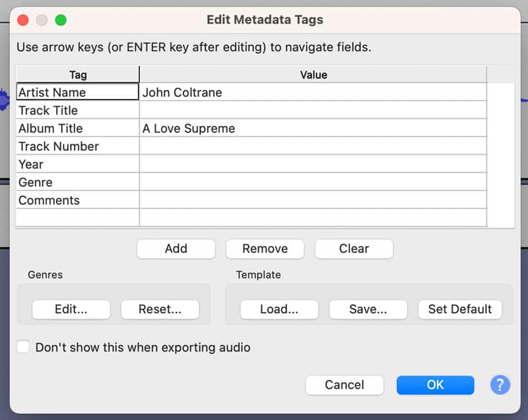Load a metadata template
The height and width of the screenshot is (420, 528).
tap(279, 309)
